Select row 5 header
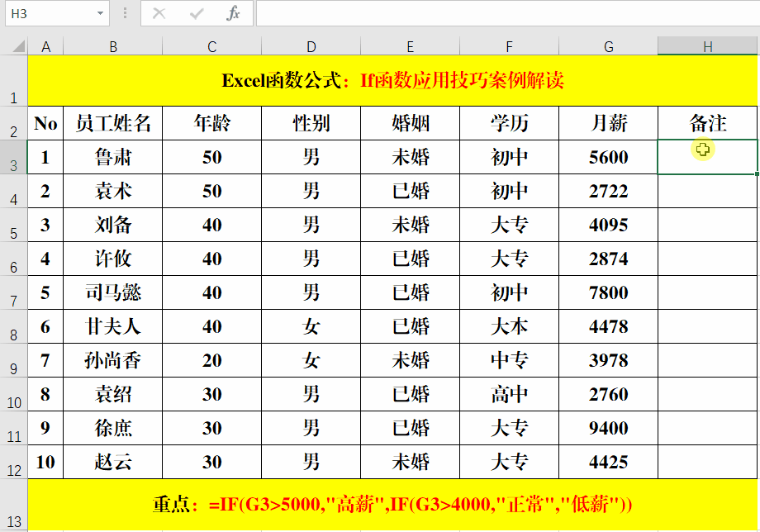This screenshot has width=760, height=532. (x=13, y=225)
